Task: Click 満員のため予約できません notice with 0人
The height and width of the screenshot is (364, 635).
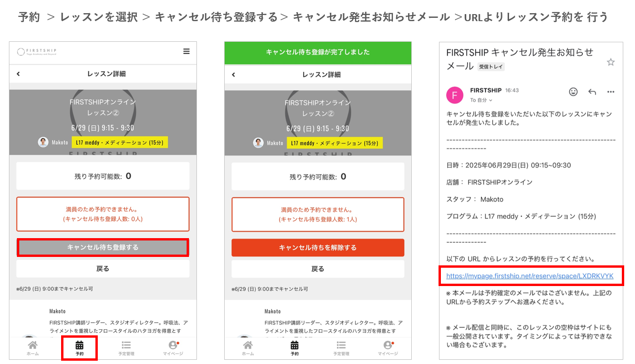Action: (103, 214)
